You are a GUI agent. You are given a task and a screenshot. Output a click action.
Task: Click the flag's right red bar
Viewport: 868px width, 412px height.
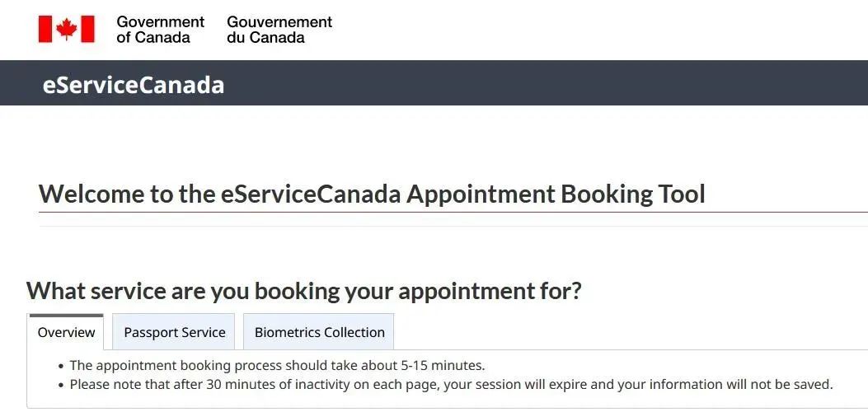tap(87, 29)
